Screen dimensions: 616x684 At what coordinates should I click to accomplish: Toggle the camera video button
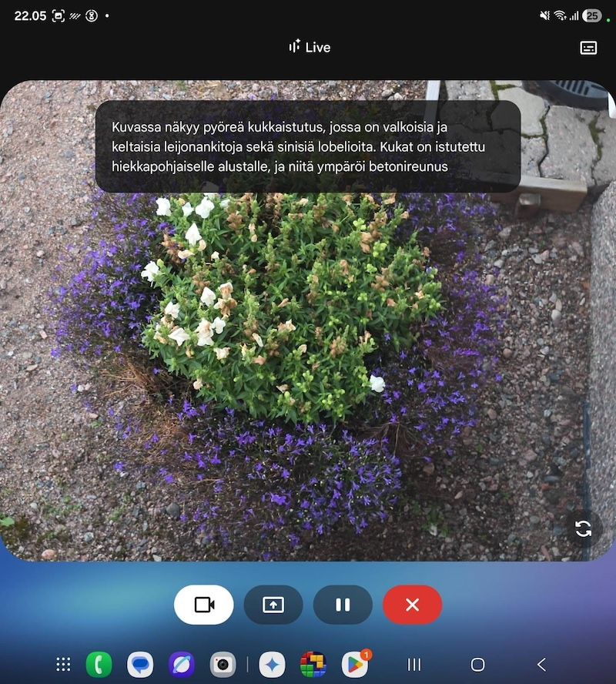203,605
